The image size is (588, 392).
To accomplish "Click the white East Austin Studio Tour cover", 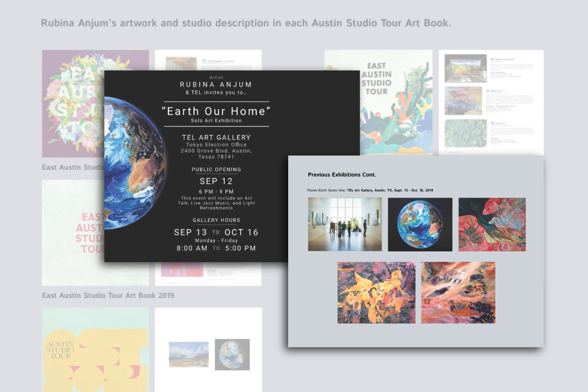I will [x=73, y=233].
